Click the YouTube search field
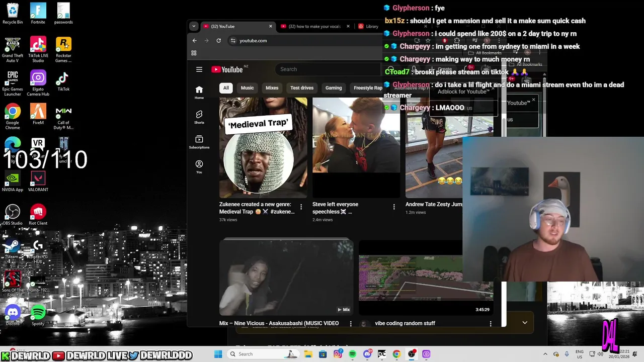This screenshot has width=644, height=362. coord(330,69)
